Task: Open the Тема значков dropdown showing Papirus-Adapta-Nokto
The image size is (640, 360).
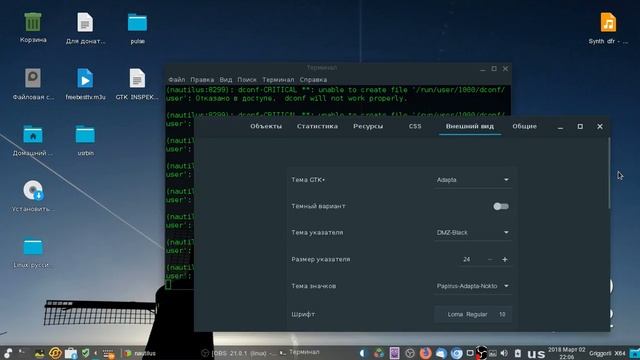Action: point(473,286)
